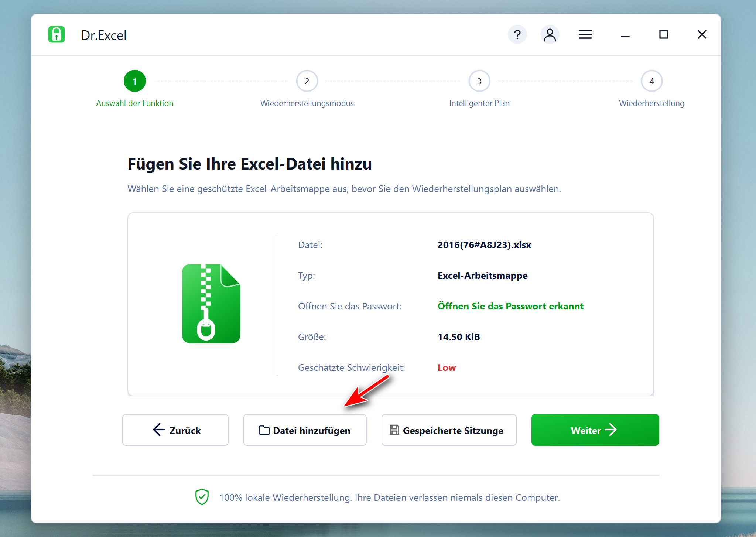The width and height of the screenshot is (756, 537).
Task: Click the Dr.Excel green lock logo
Action: pyautogui.click(x=57, y=34)
